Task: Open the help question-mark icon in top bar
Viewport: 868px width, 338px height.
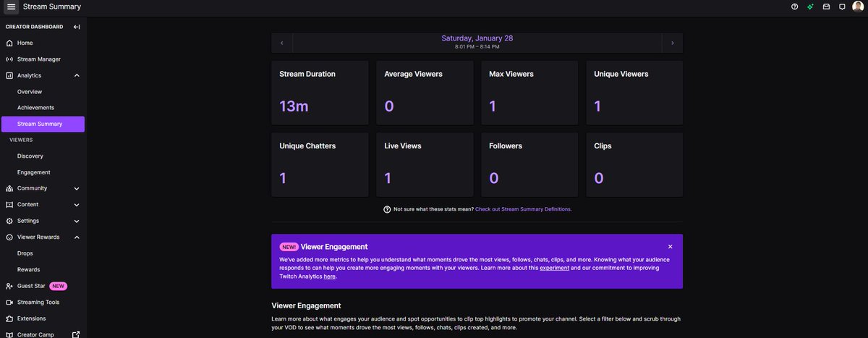Action: (x=795, y=7)
